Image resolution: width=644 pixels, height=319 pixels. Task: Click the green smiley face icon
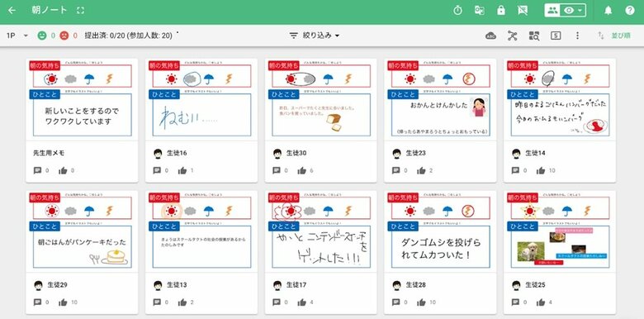(x=42, y=36)
